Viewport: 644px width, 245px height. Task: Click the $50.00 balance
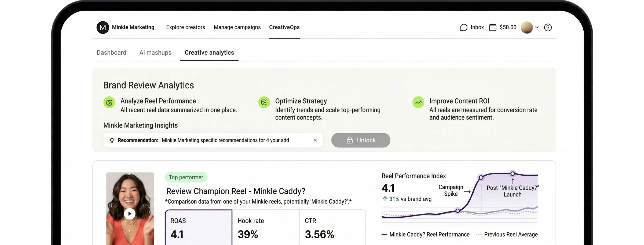(508, 27)
